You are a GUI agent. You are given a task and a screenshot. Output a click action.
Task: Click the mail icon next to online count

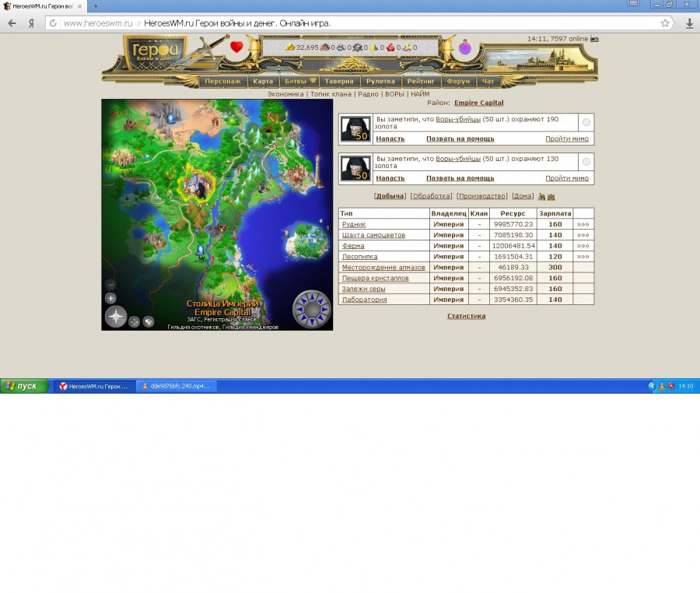pos(594,39)
